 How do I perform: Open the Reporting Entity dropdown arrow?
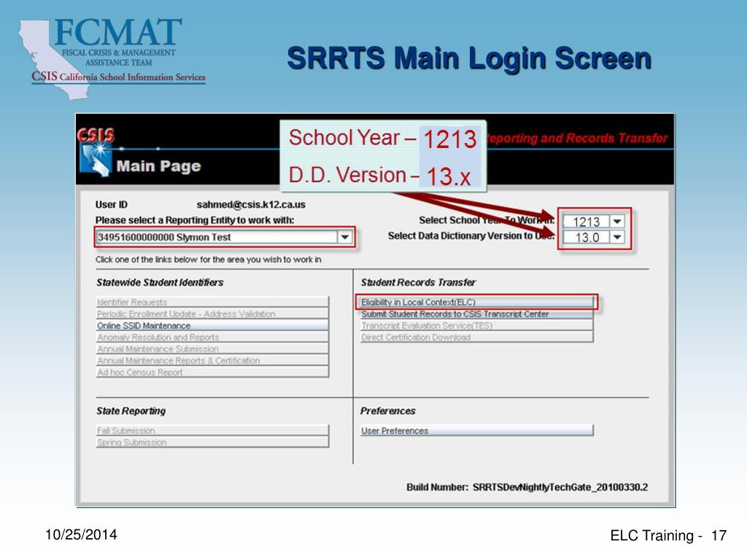pos(344,237)
